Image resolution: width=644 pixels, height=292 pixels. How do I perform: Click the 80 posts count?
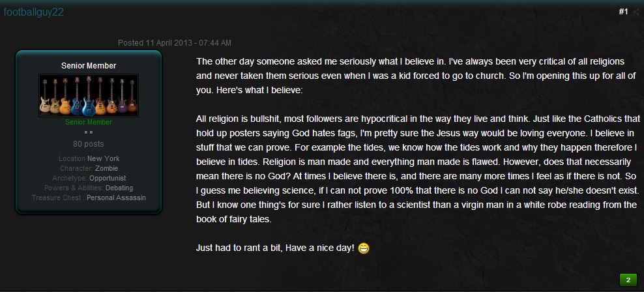coord(88,143)
